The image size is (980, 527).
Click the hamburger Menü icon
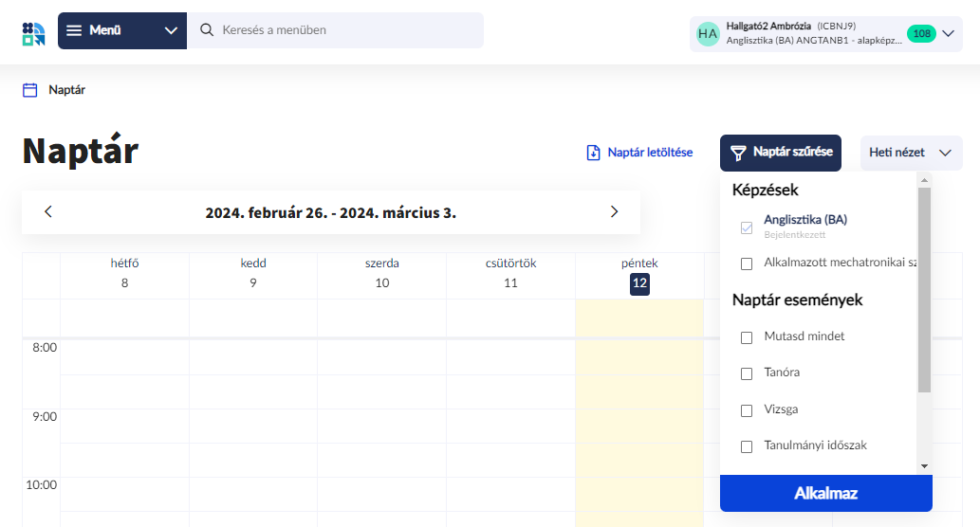(x=74, y=30)
